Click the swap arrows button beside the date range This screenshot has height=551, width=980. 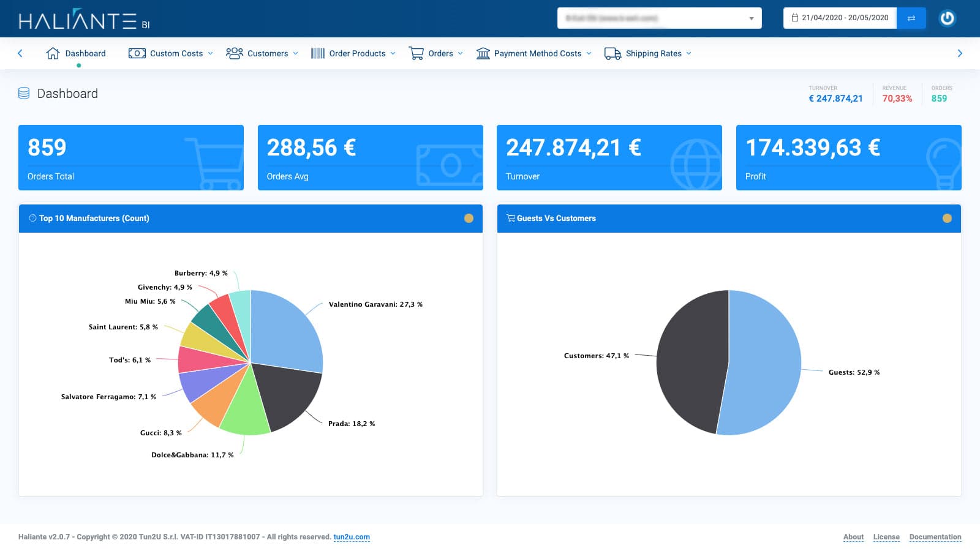coord(912,18)
